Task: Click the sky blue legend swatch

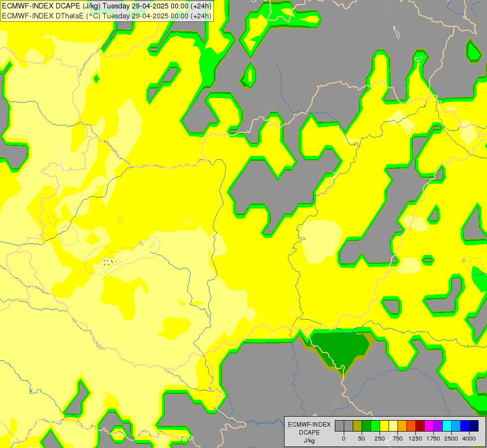Action: [x=456, y=426]
